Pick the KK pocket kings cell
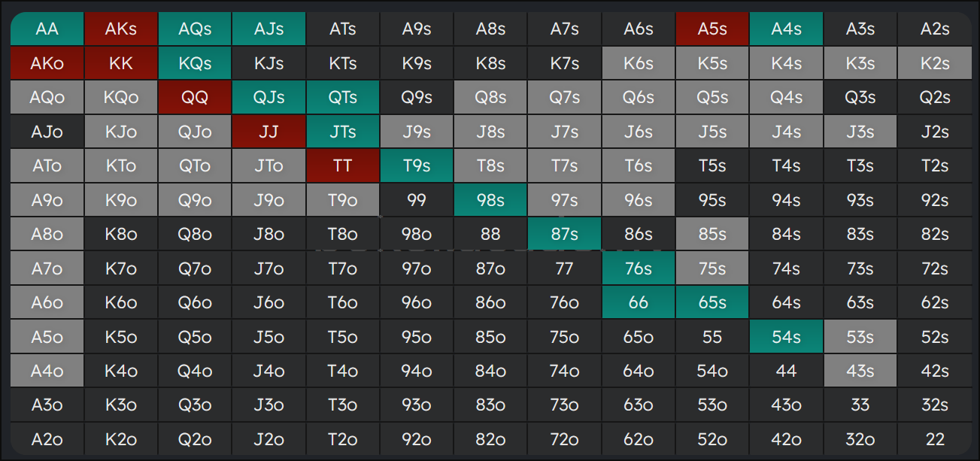This screenshot has height=461, width=980. (x=121, y=63)
